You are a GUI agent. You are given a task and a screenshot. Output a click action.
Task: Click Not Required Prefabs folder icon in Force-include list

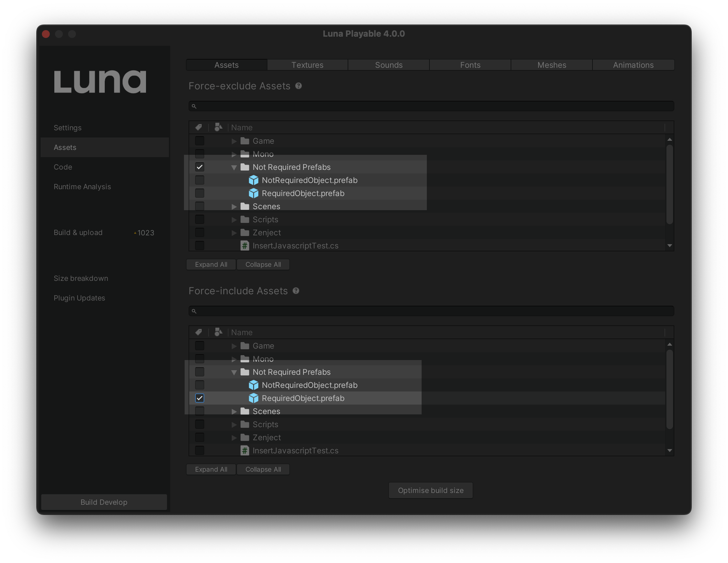click(245, 372)
